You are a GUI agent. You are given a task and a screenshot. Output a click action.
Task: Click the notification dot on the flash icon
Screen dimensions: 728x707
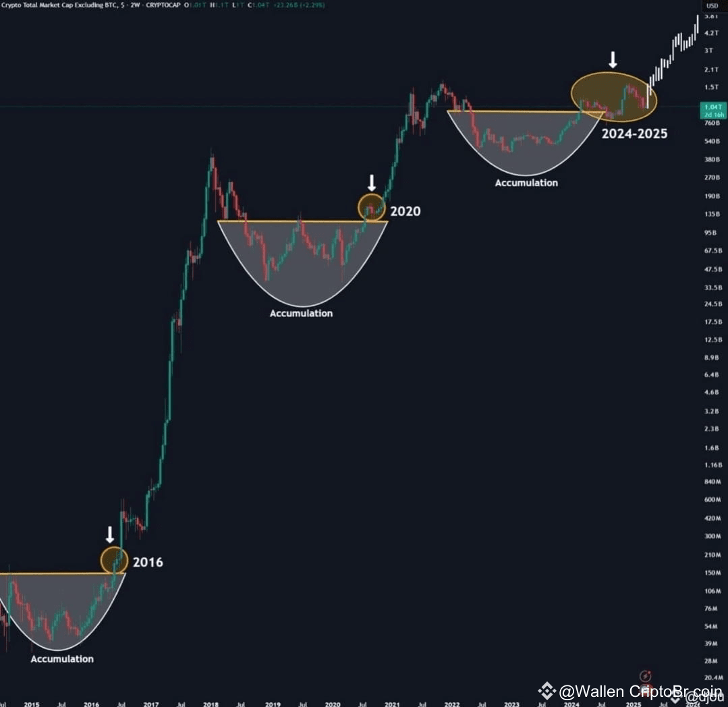tap(649, 672)
